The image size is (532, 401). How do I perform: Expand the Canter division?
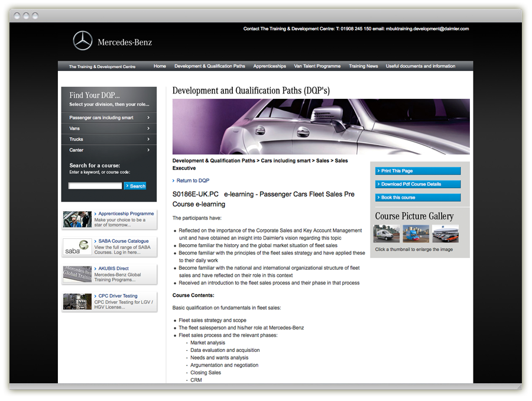109,150
